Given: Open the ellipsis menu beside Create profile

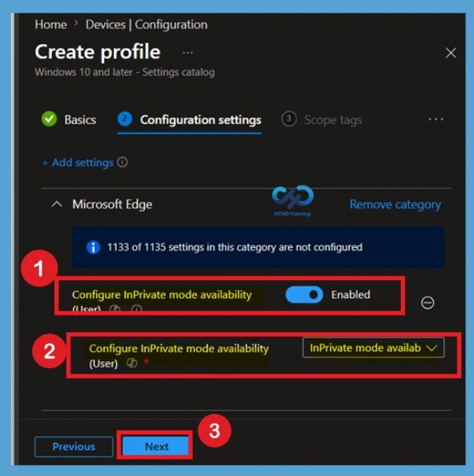Looking at the screenshot, I should coord(187,53).
